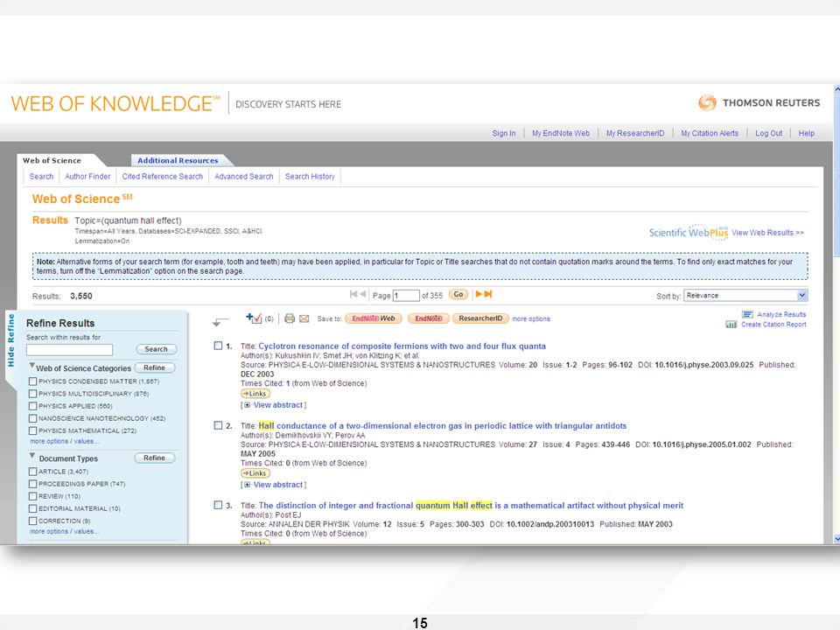Open My Citation Alerts
The width and height of the screenshot is (840, 630).
click(710, 133)
